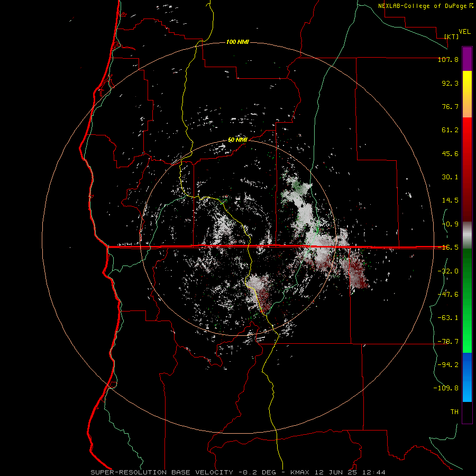Select the -94.2 velocity scale label
Image resolution: width=476 pixels, height=476 pixels.
click(448, 364)
